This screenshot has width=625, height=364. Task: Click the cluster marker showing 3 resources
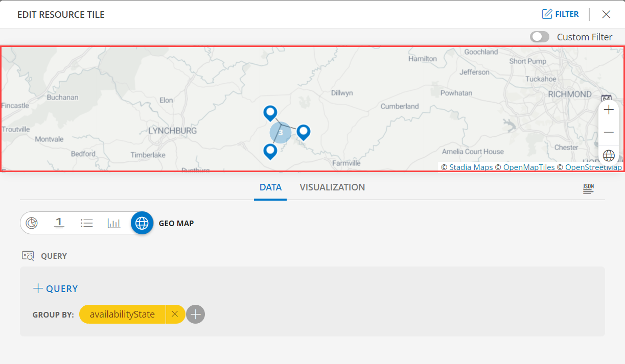pos(281,132)
